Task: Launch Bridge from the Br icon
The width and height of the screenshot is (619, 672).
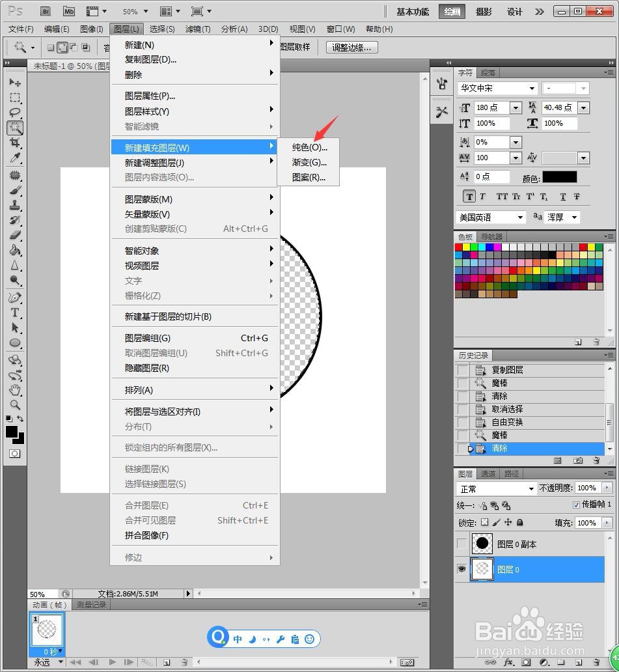Action: coord(46,11)
